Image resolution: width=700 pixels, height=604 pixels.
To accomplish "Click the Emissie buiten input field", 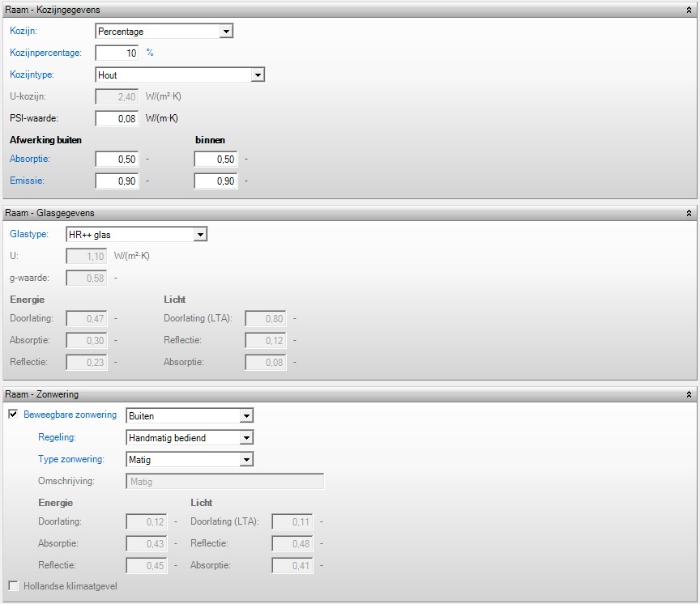I will pyautogui.click(x=117, y=181).
